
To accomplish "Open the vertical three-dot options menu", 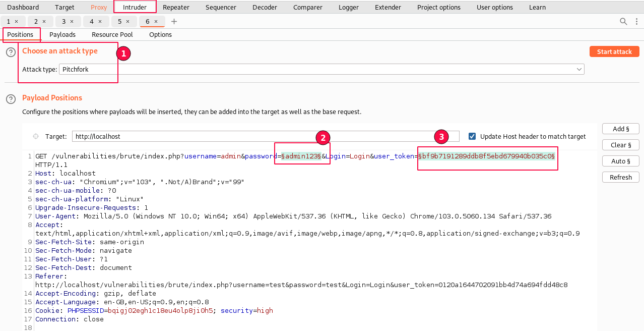I will 637,21.
